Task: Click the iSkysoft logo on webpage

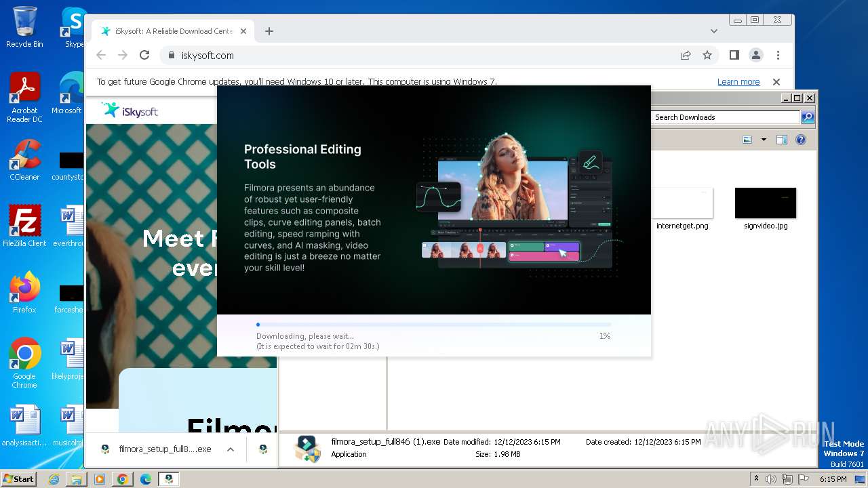Action: 130,110
